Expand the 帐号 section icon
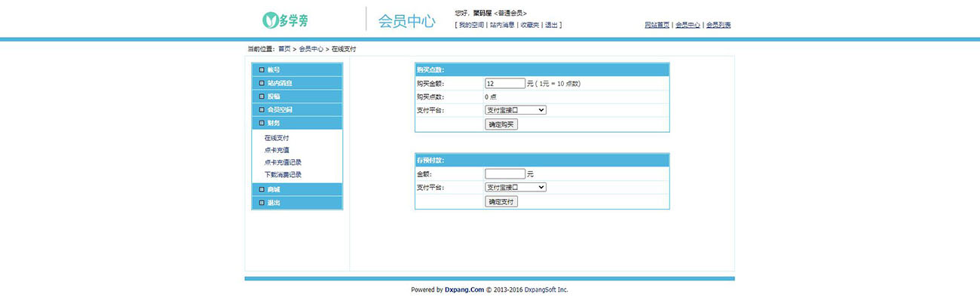 click(x=262, y=70)
